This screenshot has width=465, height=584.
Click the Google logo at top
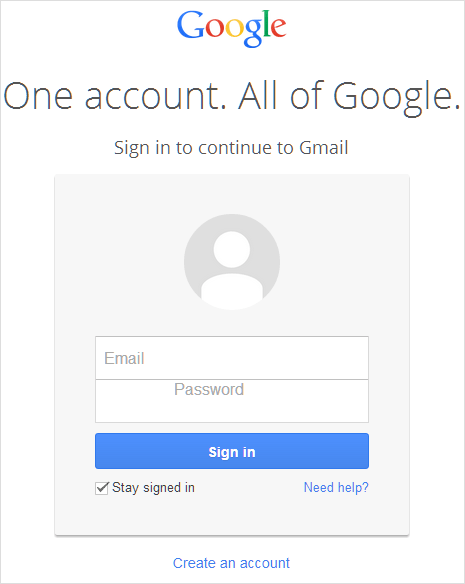[232, 28]
